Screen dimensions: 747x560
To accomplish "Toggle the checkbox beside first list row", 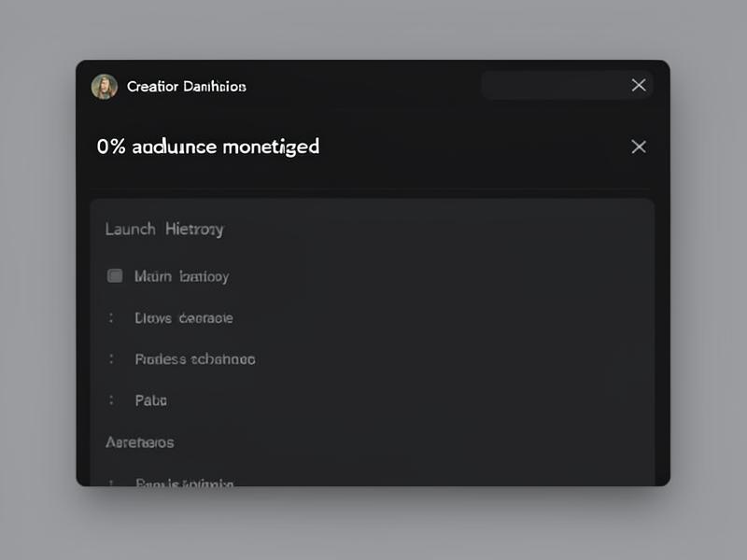I will pyautogui.click(x=115, y=275).
